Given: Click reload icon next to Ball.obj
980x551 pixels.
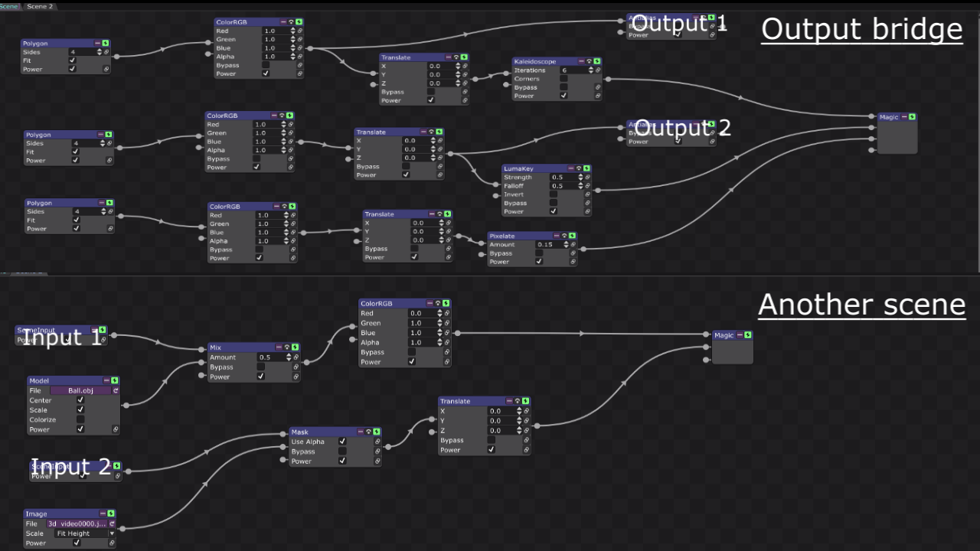Looking at the screenshot, I should pyautogui.click(x=115, y=390).
